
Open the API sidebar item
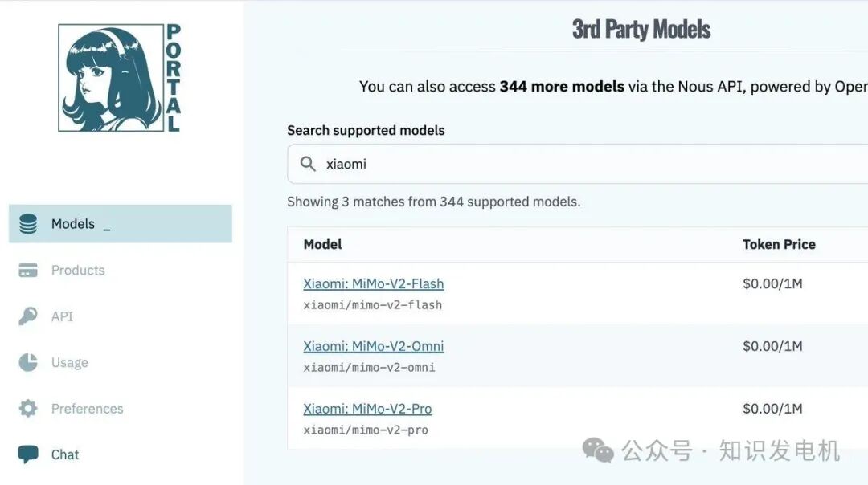pos(62,316)
